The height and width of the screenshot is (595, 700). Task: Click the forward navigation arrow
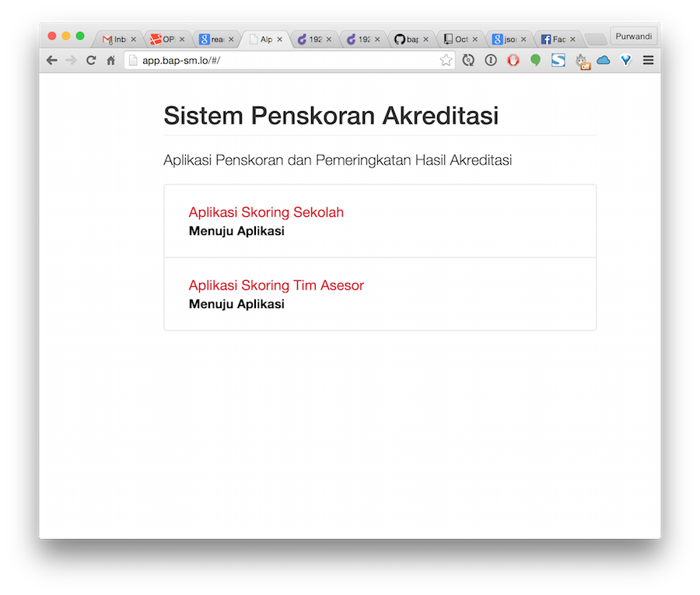point(71,60)
